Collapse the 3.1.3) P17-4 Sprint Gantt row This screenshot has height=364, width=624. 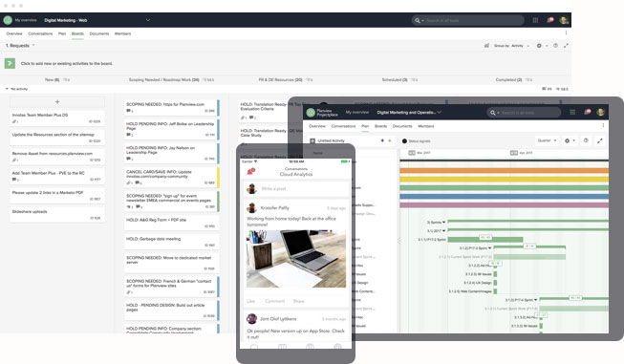[x=536, y=300]
